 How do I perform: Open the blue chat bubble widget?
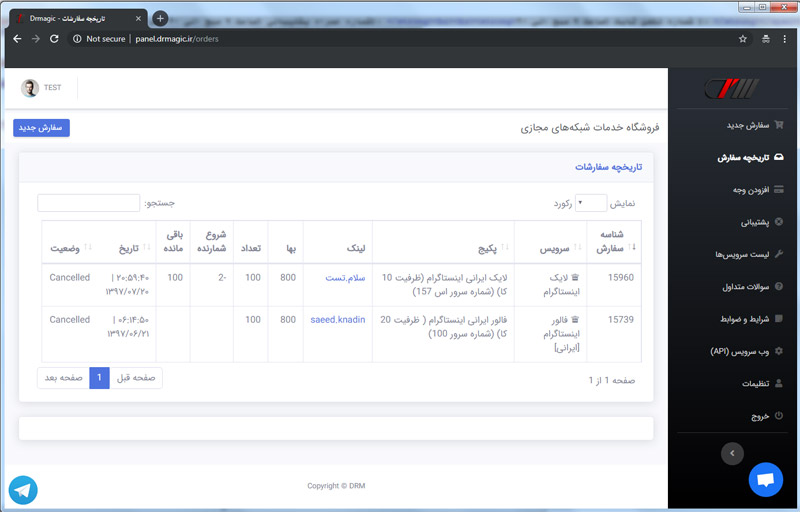coord(765,479)
